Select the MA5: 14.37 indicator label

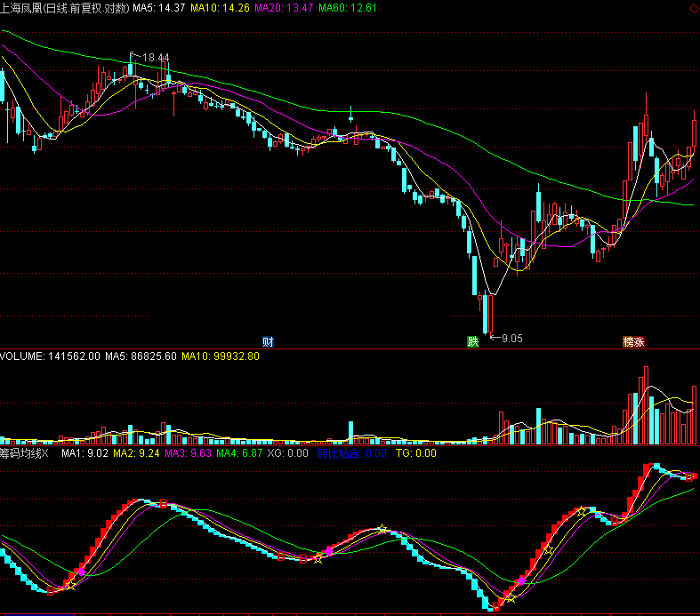click(159, 8)
